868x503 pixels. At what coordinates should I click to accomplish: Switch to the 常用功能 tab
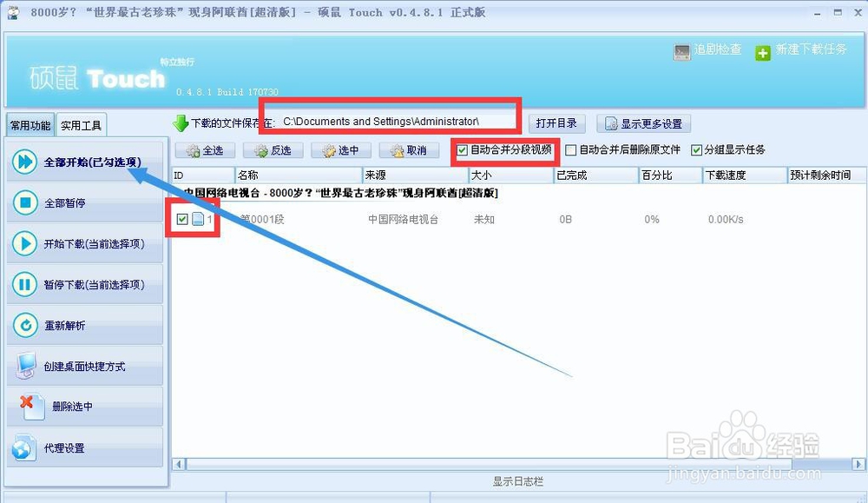pyautogui.click(x=30, y=125)
